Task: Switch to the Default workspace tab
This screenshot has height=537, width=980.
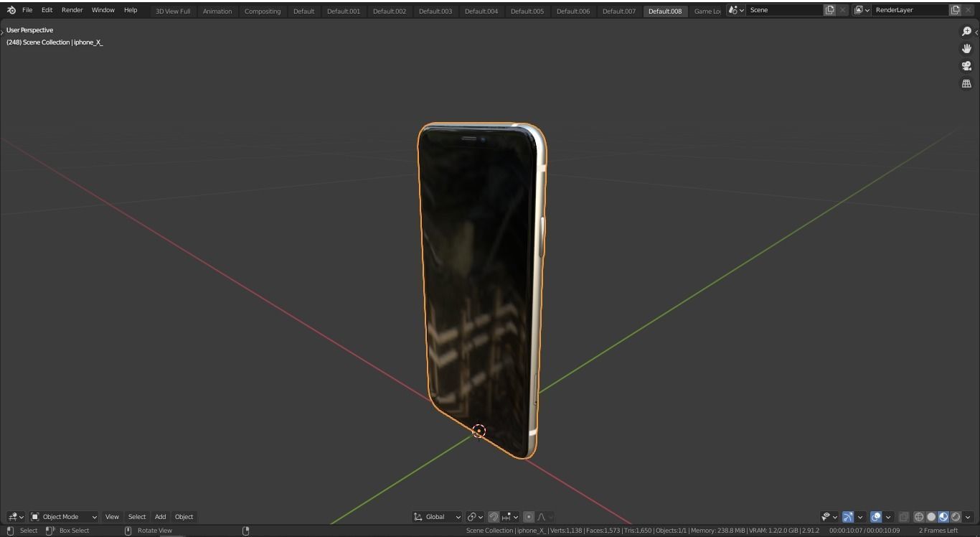Action: click(303, 11)
